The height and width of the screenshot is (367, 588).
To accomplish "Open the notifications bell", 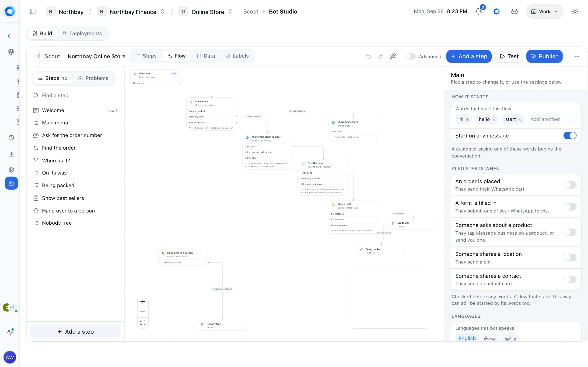I will (478, 11).
